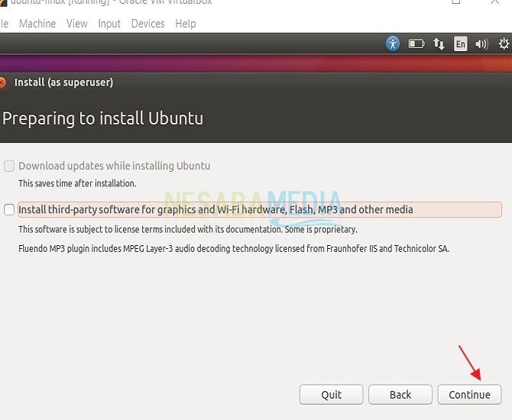The height and width of the screenshot is (420, 512).
Task: Click the 'Install (as superuser)' window title
Action: point(63,82)
